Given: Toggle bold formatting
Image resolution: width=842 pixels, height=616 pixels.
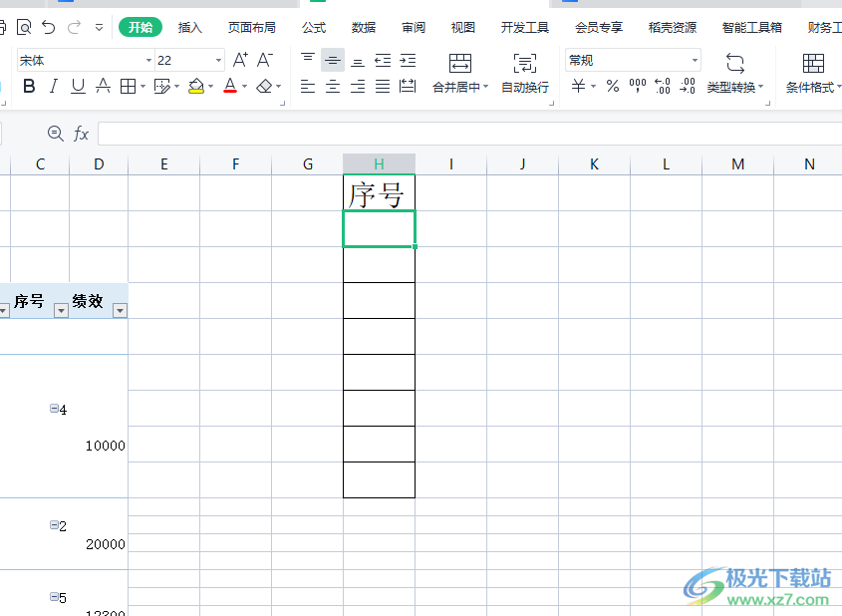Looking at the screenshot, I should 29,86.
